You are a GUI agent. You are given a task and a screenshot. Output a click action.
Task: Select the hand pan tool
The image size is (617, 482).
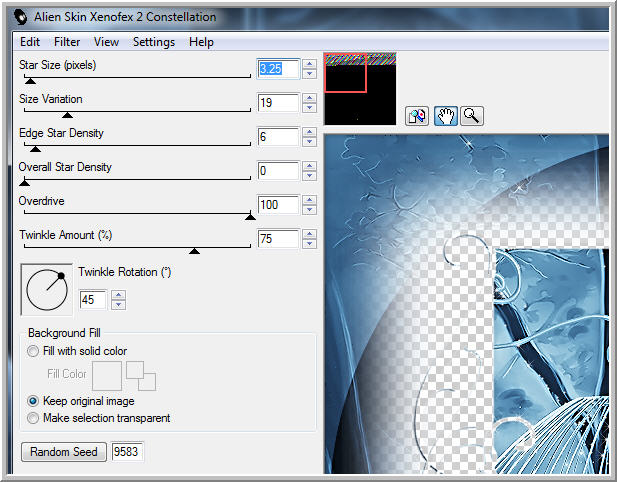tap(446, 116)
